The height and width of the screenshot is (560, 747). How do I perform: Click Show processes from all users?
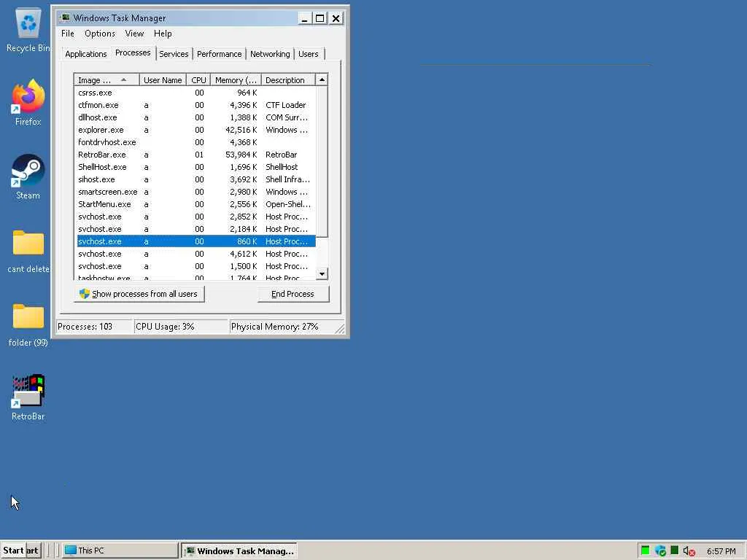point(139,294)
